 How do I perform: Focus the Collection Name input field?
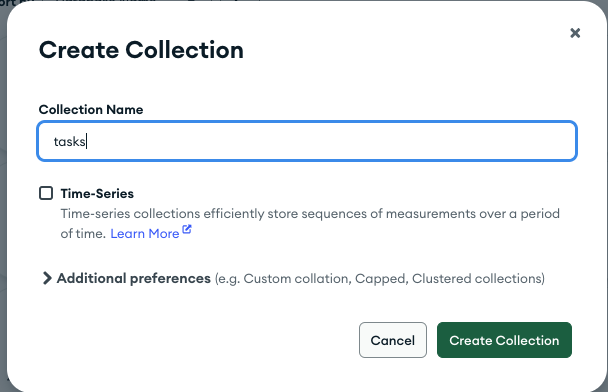(307, 141)
